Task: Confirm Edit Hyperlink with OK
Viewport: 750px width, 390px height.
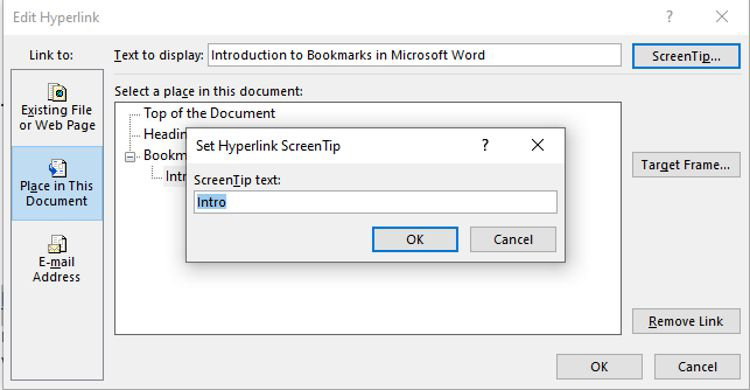Action: [x=599, y=367]
